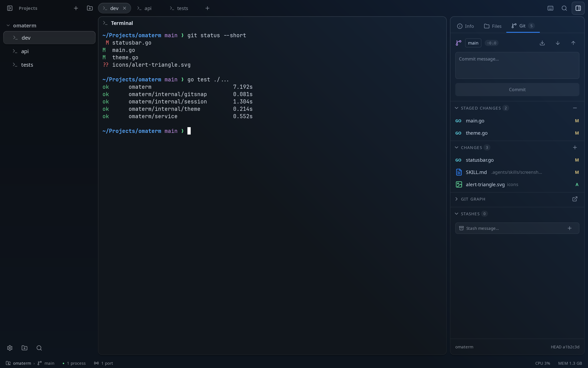Close the dev terminal tab
This screenshot has width=588, height=368.
coord(124,8)
